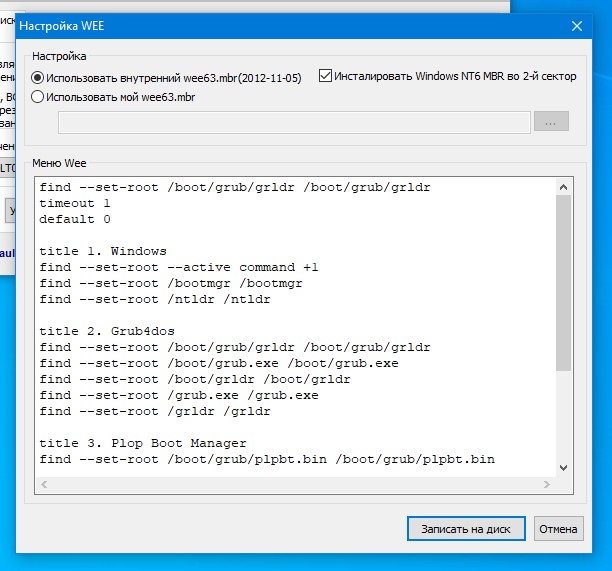Click the Настройка WEE title bar

293,26
